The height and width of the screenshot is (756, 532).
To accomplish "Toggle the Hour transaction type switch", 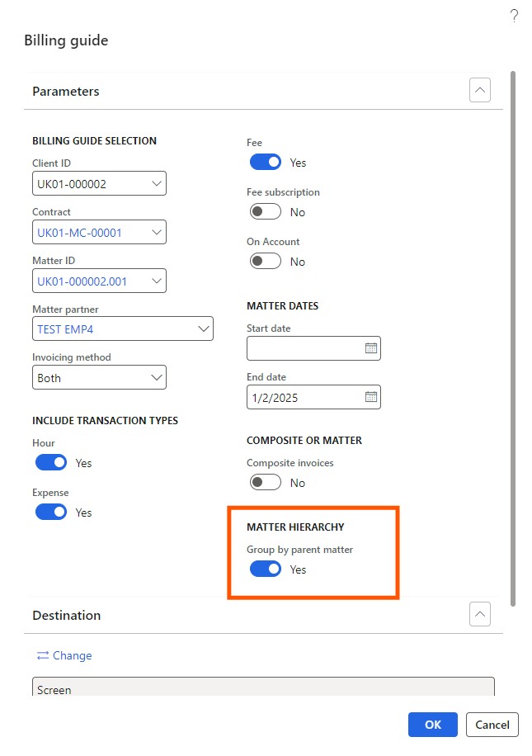I will click(51, 463).
